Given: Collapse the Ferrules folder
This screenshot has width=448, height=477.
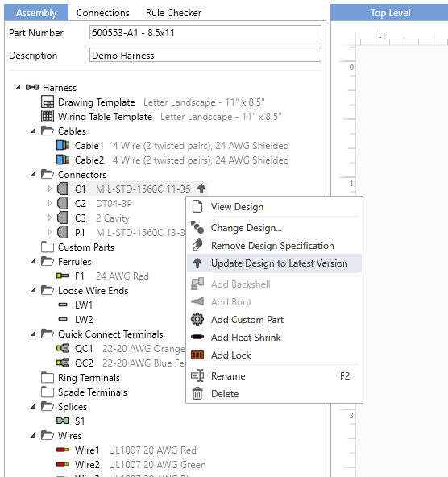Looking at the screenshot, I should (34, 262).
